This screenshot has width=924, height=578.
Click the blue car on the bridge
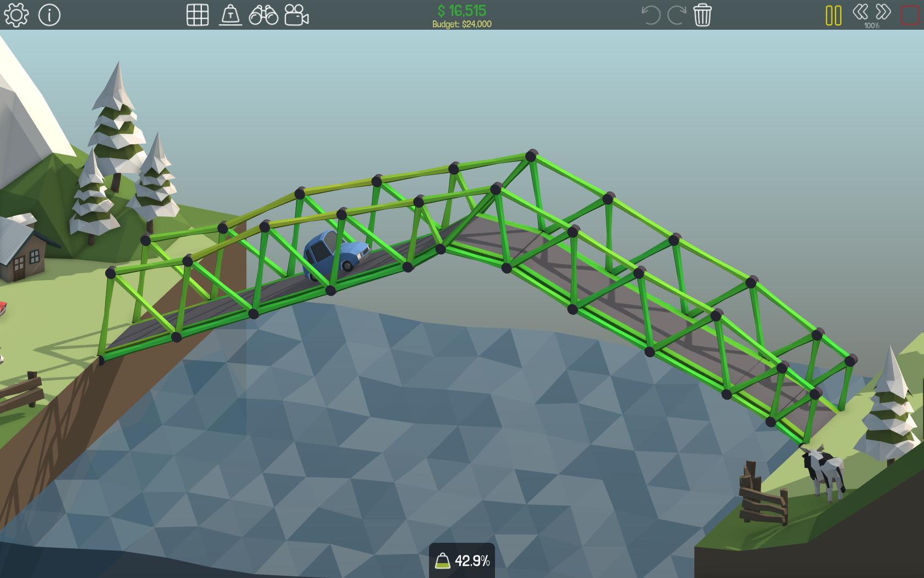[333, 255]
